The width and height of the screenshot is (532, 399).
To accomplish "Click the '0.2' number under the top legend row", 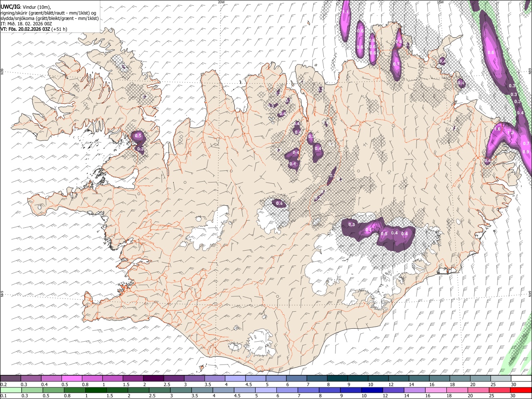I will [3, 384].
